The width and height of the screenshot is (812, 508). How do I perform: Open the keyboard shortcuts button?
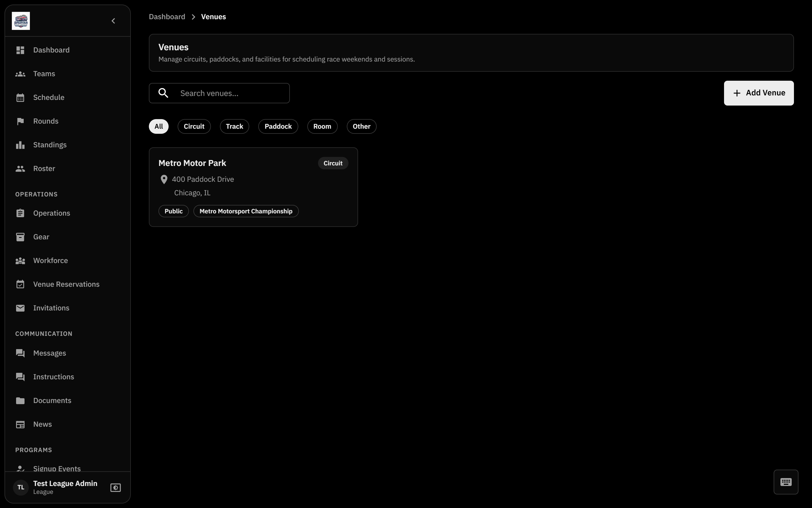click(x=786, y=482)
